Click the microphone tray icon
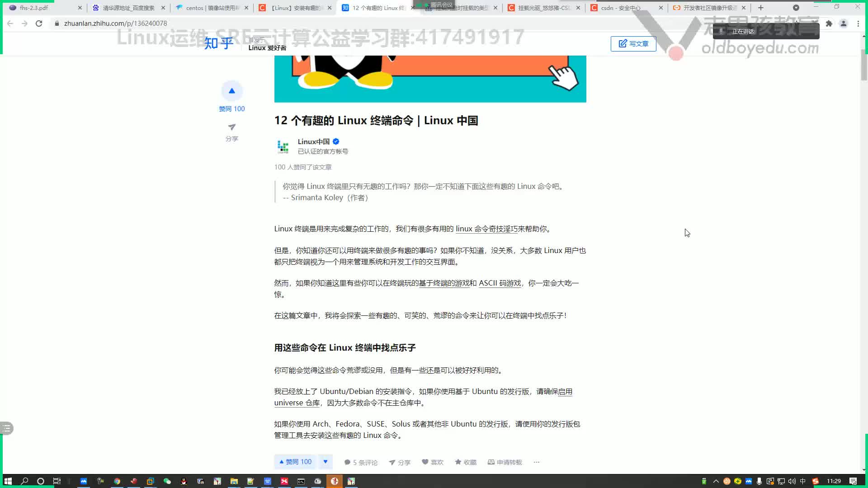Image resolution: width=868 pixels, height=488 pixels. click(759, 481)
